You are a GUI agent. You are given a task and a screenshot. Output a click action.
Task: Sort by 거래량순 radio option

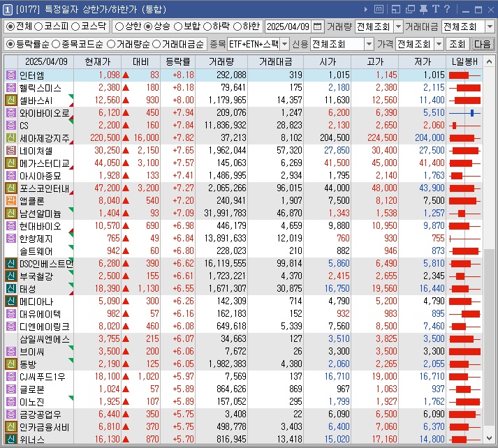coord(111,44)
